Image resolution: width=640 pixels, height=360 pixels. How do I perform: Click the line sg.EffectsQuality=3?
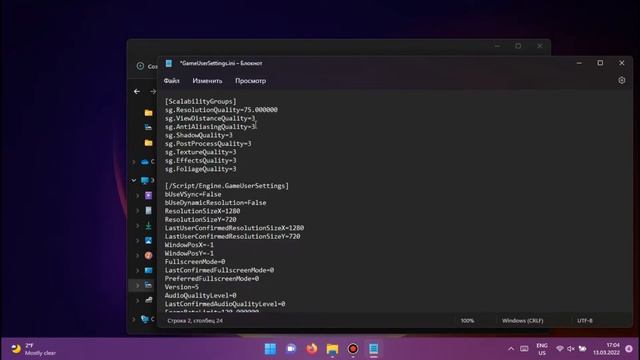click(200, 160)
